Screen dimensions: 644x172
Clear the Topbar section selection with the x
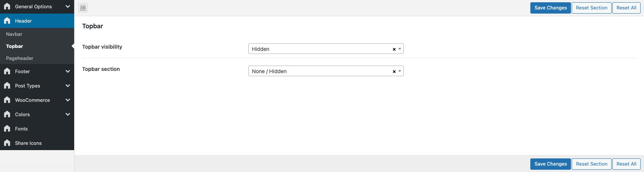[394, 72]
